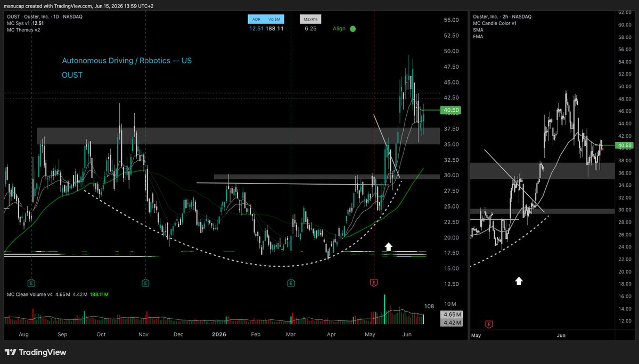Click Mar on the daily time axis
Screen dimensions: 639x364
point(291,335)
